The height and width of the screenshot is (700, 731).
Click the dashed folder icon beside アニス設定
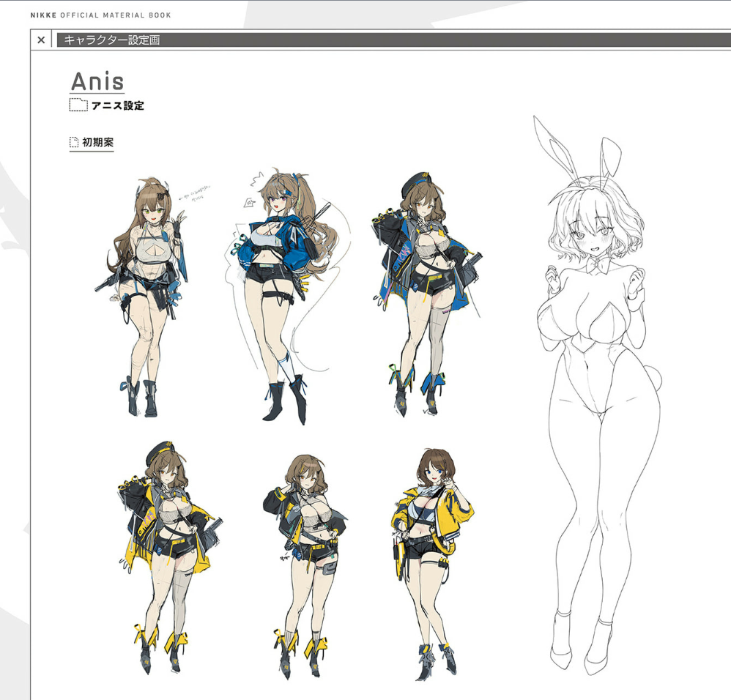(x=78, y=105)
